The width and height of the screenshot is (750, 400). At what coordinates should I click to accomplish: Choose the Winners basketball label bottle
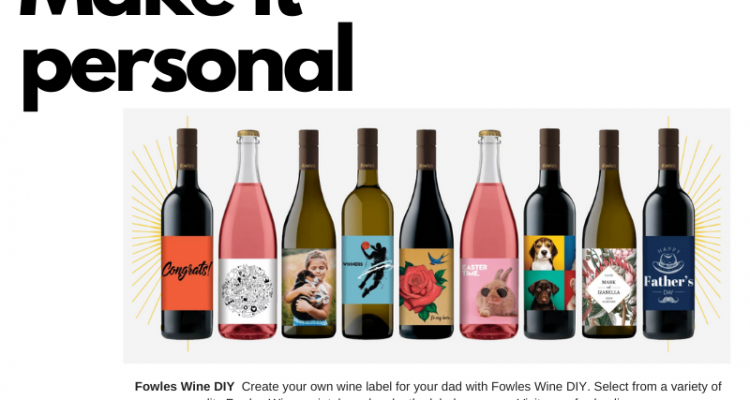[x=368, y=233]
